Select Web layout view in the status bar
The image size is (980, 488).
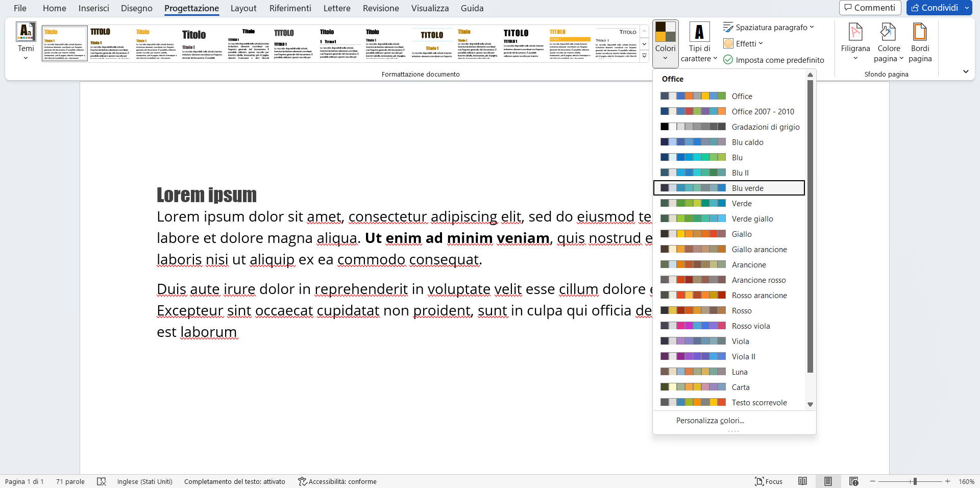coord(853,481)
